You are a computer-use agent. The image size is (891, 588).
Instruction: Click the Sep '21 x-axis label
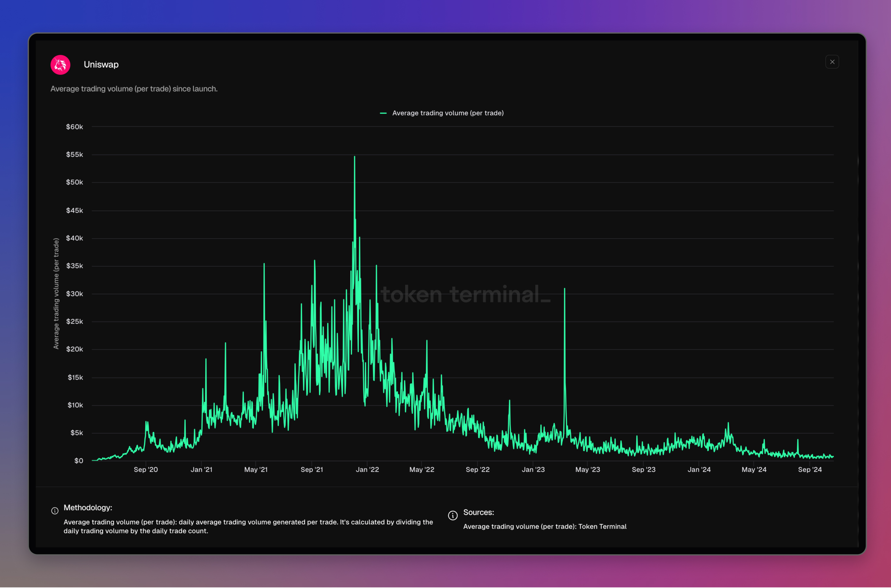312,469
